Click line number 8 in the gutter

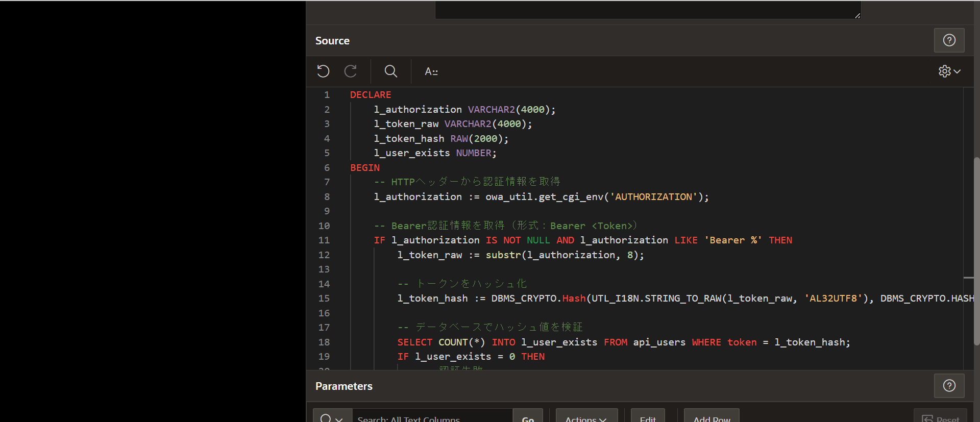pos(327,197)
